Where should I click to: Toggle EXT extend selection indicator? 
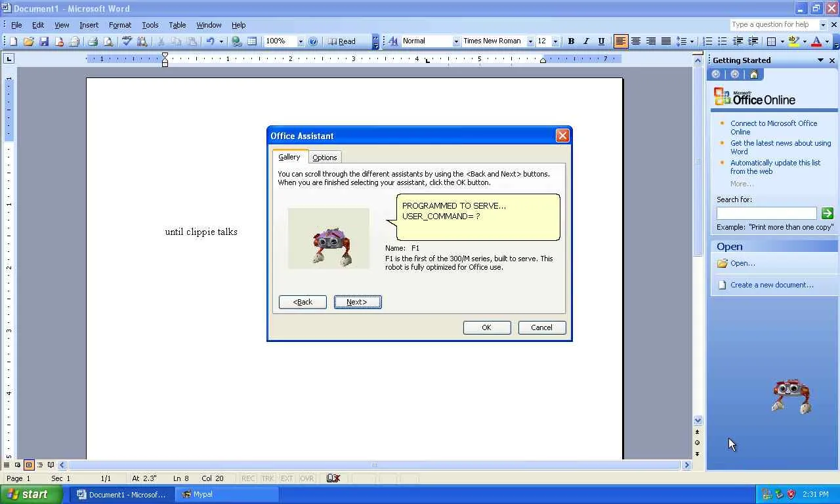(287, 478)
